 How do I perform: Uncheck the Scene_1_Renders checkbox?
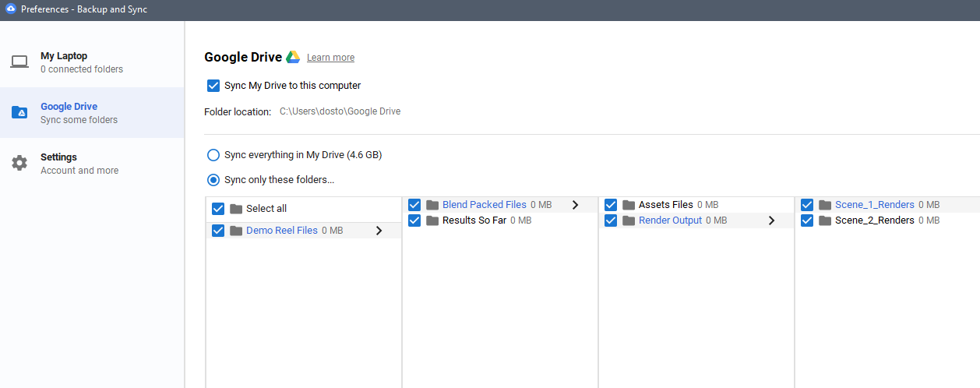[x=807, y=205]
